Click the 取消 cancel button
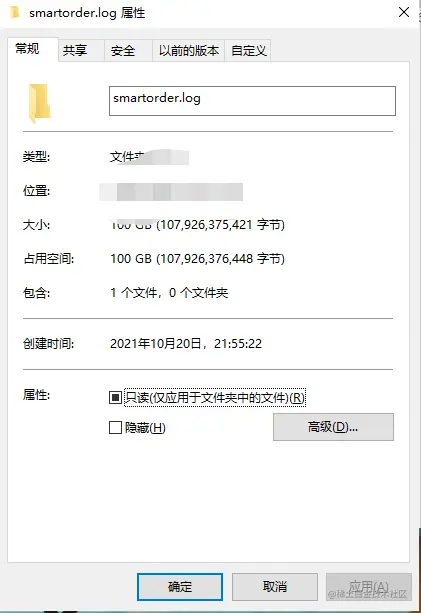The width and height of the screenshot is (421, 613). click(x=275, y=587)
